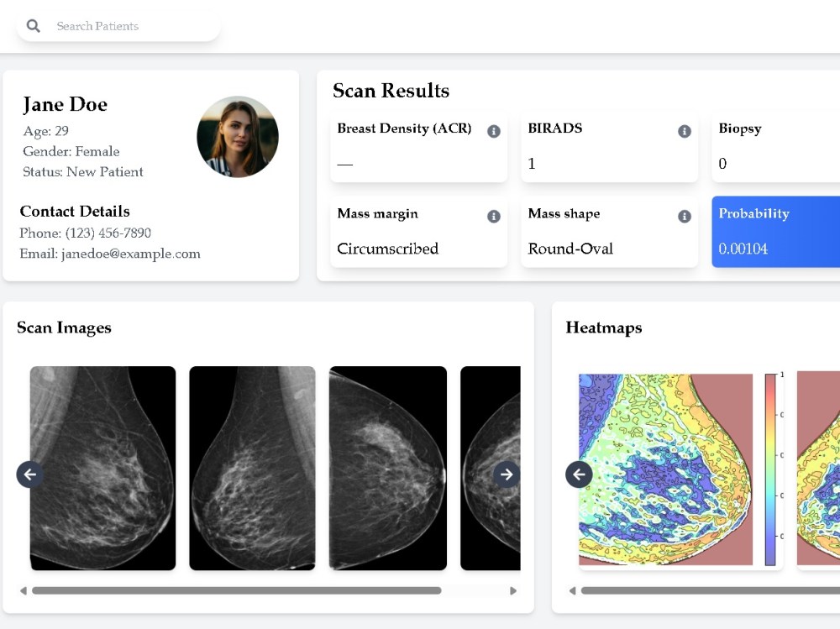Click the Scan Images heading

[65, 328]
